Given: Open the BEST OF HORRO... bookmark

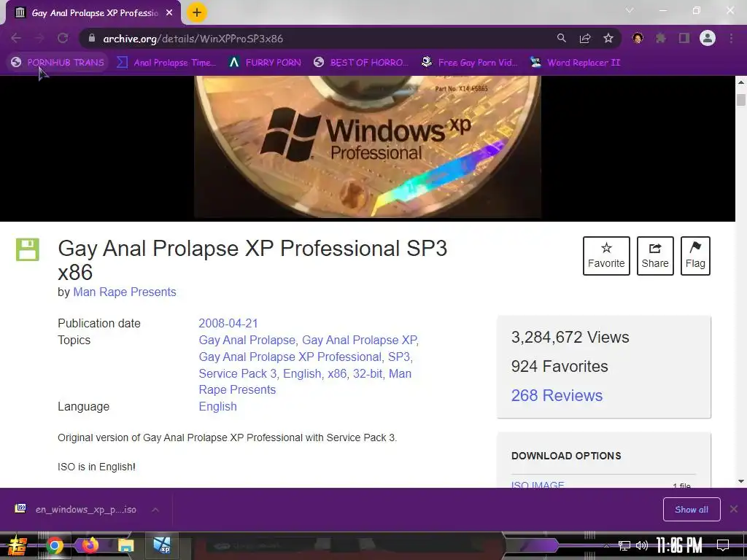Looking at the screenshot, I should [x=362, y=63].
